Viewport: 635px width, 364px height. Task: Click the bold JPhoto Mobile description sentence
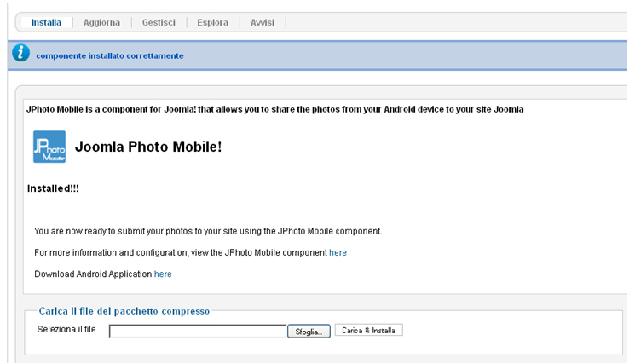coord(275,109)
